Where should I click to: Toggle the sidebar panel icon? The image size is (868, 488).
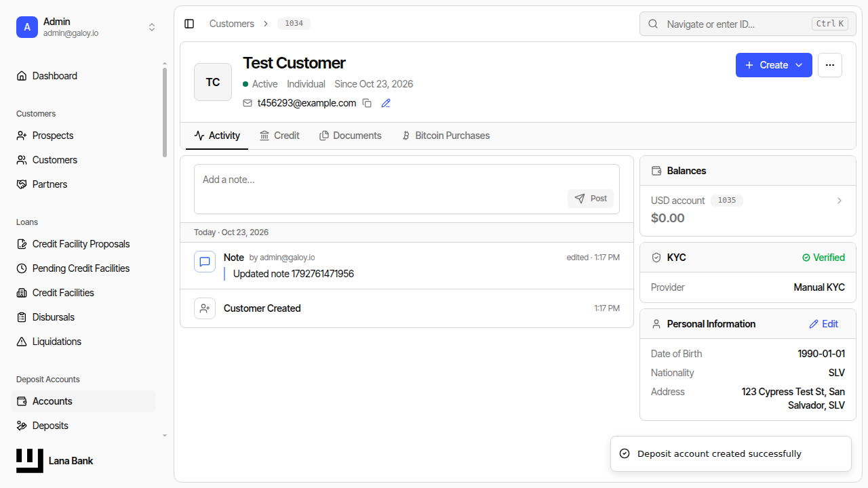tap(189, 24)
